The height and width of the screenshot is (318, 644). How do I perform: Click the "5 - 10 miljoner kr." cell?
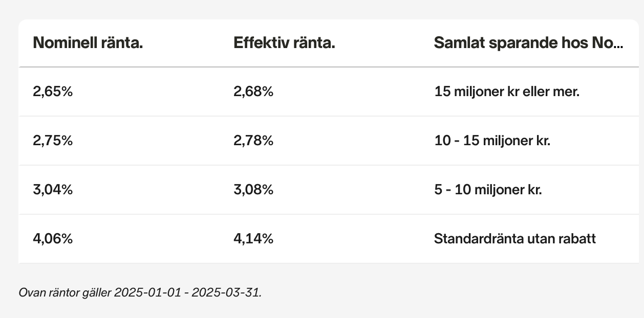[488, 190]
